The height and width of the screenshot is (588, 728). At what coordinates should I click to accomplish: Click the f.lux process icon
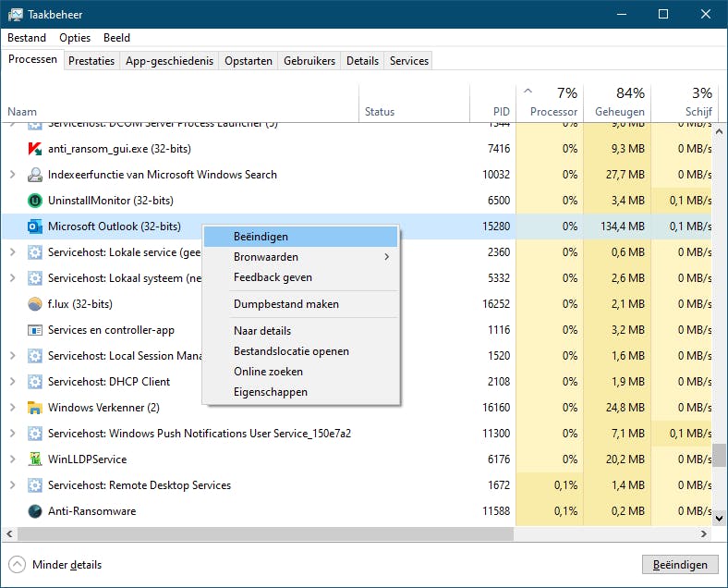click(x=35, y=304)
